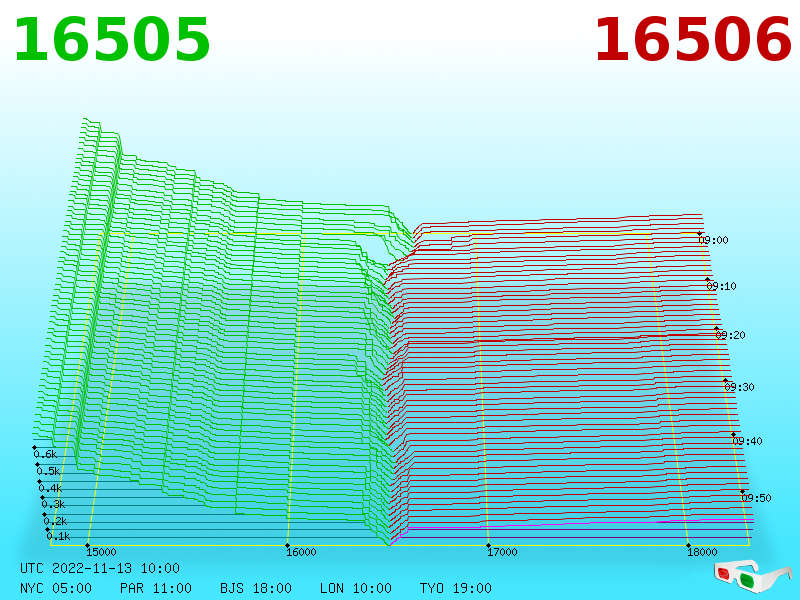Click the LON 10:00 clock
Screen dimensions: 800x600
(356, 588)
